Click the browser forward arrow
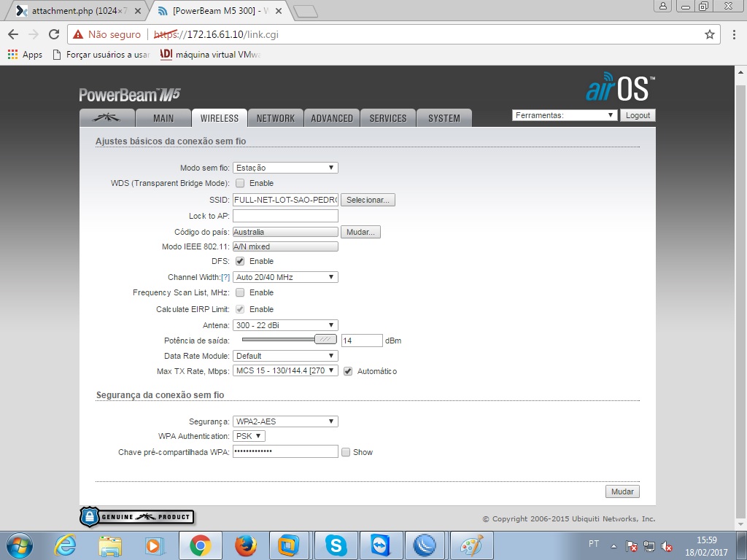Image resolution: width=747 pixels, height=560 pixels. tap(34, 34)
